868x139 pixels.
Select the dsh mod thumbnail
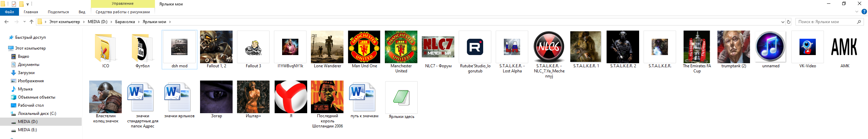pyautogui.click(x=179, y=47)
